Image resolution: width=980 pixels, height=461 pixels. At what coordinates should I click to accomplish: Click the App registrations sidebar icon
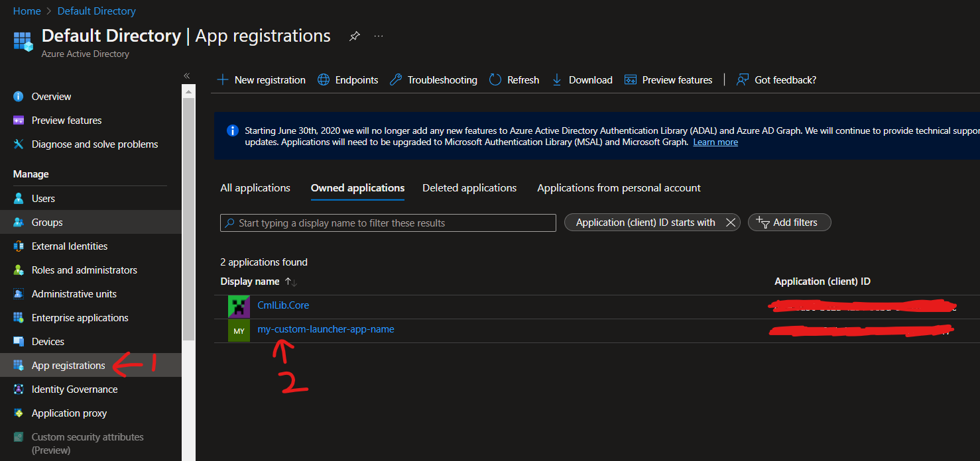point(19,366)
